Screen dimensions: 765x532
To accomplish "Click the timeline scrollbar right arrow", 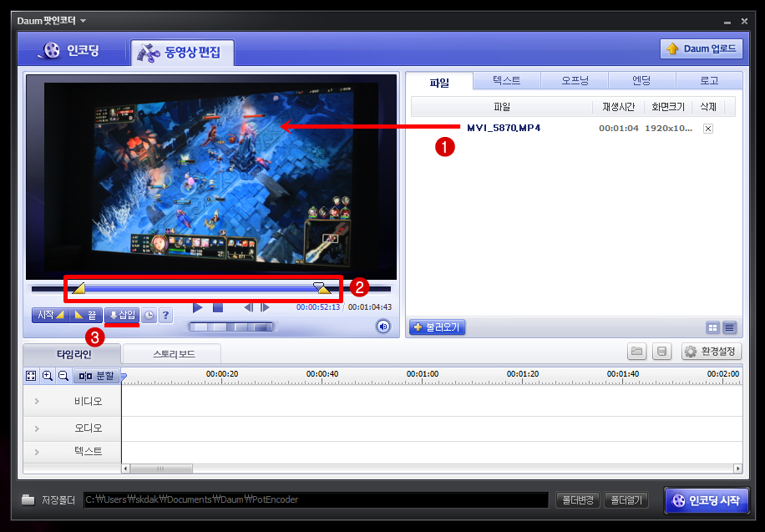I will pyautogui.click(x=737, y=469).
